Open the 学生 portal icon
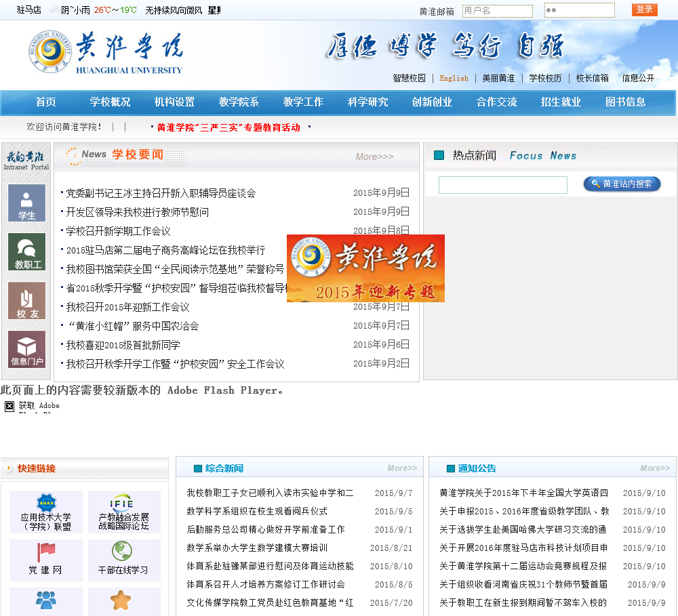This screenshot has width=678, height=616. tap(26, 203)
